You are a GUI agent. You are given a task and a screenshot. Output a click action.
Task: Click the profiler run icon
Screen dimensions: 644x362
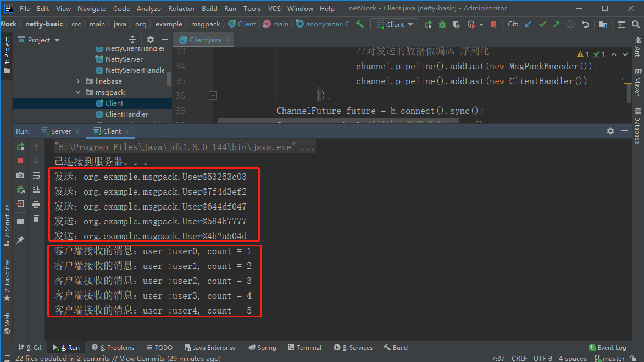coord(471,24)
